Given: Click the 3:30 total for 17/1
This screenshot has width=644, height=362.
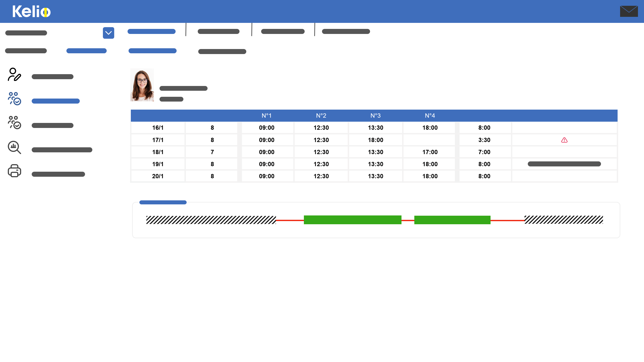Looking at the screenshot, I should (x=484, y=140).
